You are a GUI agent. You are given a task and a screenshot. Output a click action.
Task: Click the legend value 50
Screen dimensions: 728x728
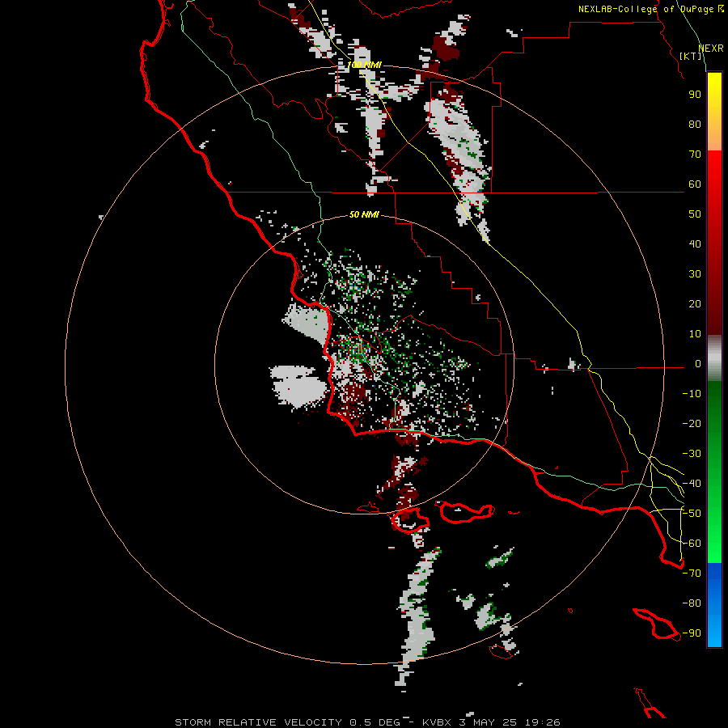tap(695, 214)
